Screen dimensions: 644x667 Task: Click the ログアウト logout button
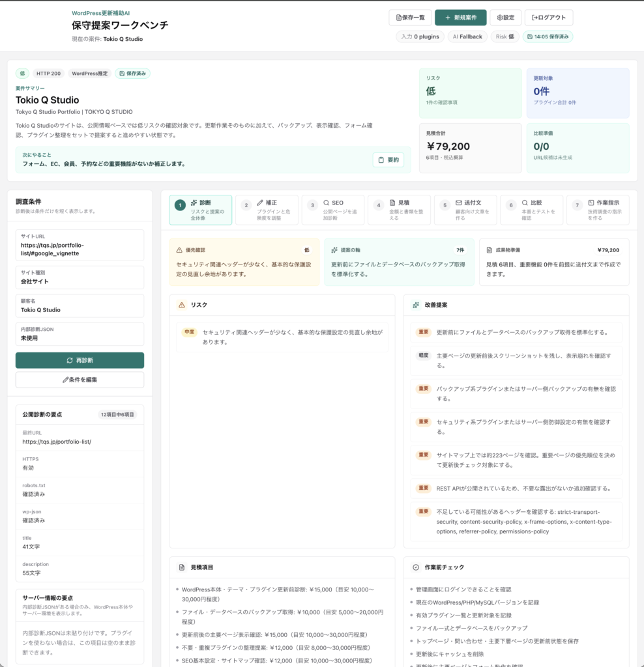pos(549,18)
